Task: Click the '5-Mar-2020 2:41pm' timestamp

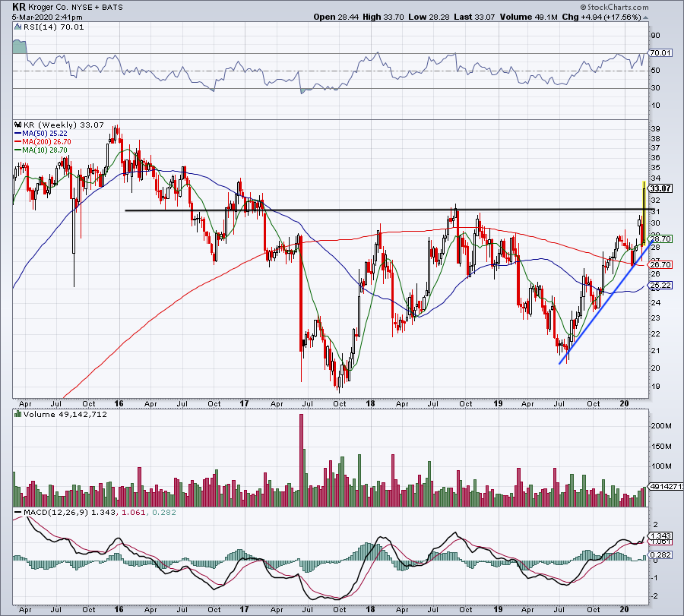Action: (x=47, y=17)
